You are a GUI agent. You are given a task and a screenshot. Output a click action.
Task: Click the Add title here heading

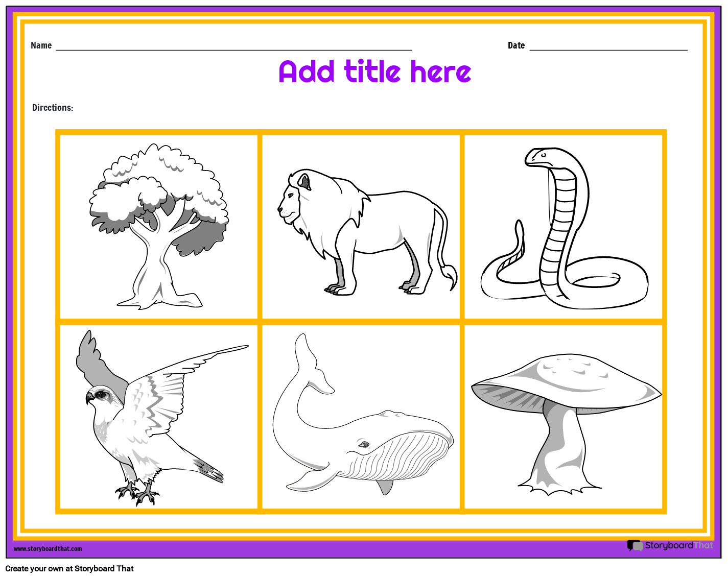click(x=374, y=72)
